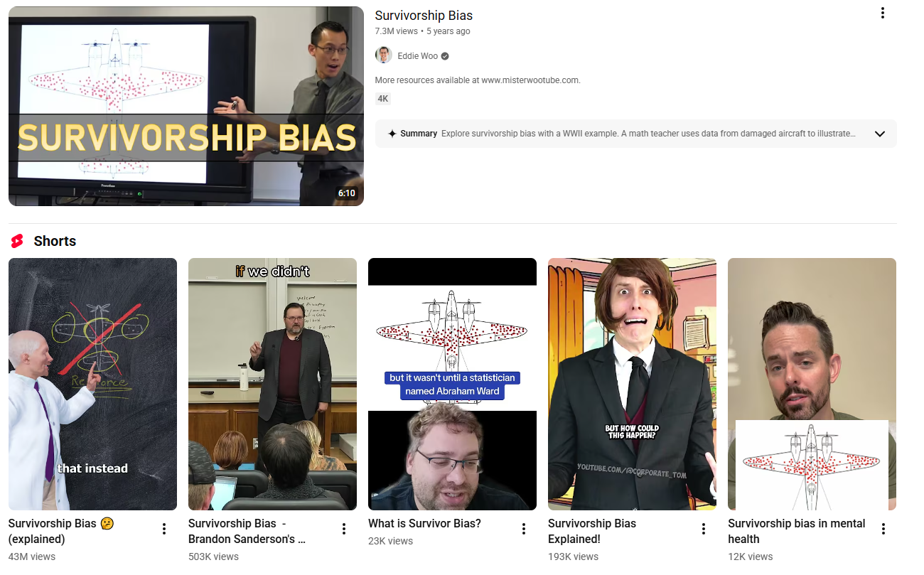Click the 4K quality badge
Image resolution: width=924 pixels, height=575 pixels.
coord(383,99)
